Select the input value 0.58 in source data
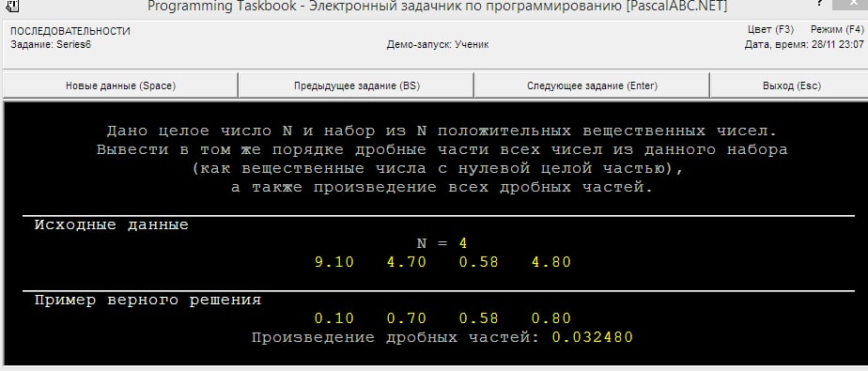Viewport: 868px width, 371px height. [479, 262]
